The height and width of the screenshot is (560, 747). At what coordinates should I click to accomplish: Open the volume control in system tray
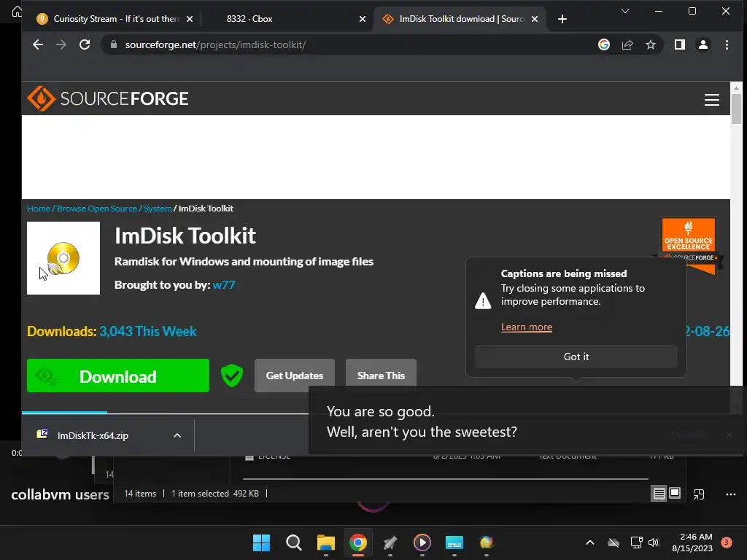[x=654, y=542]
